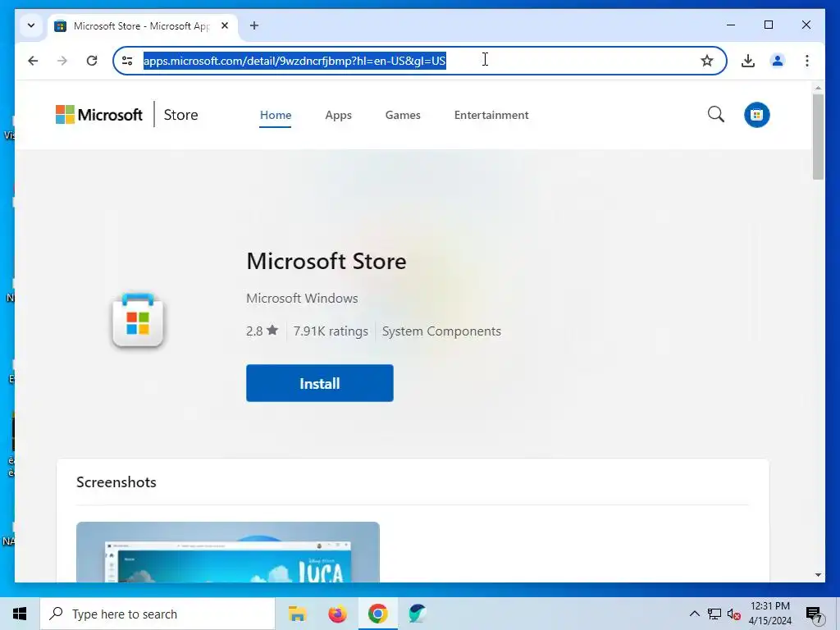
Task: Open the Games navigation tab
Action: coord(402,115)
